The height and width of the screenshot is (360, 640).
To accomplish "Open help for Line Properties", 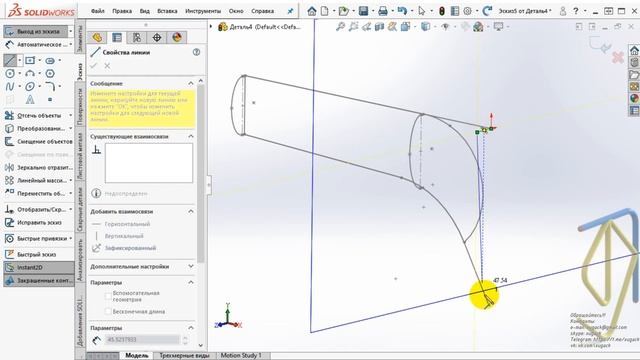I will (196, 52).
